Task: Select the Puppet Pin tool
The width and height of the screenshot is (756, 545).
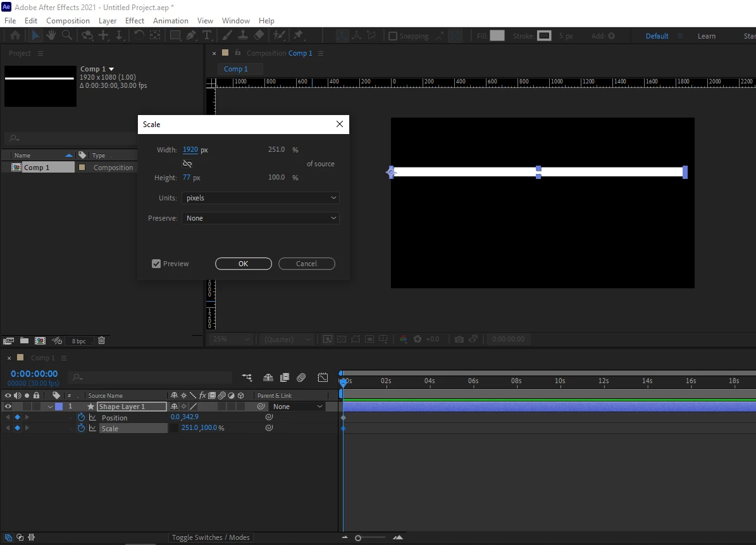Action: tap(299, 35)
